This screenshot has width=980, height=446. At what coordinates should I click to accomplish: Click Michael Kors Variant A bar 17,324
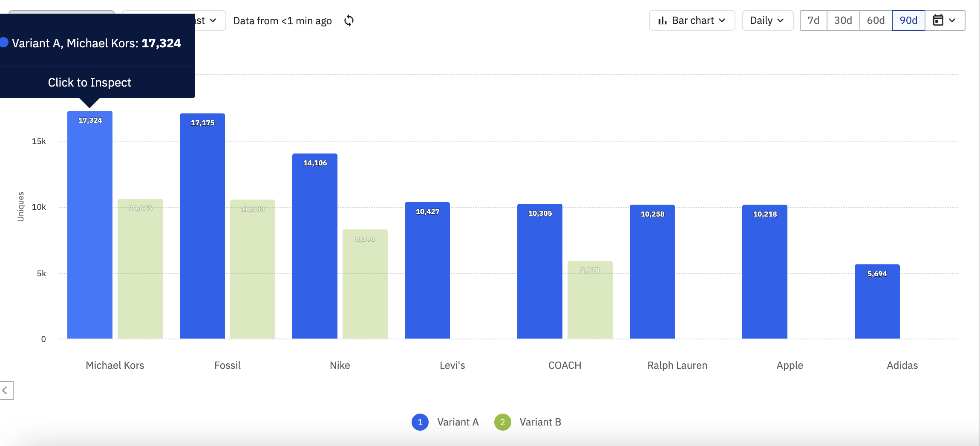click(x=90, y=225)
